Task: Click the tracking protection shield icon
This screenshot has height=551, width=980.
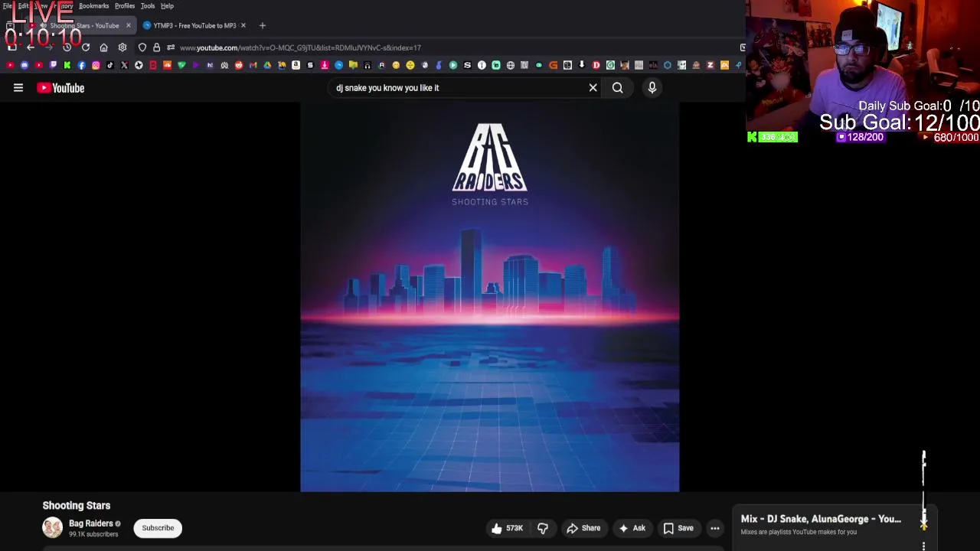Action: [142, 47]
